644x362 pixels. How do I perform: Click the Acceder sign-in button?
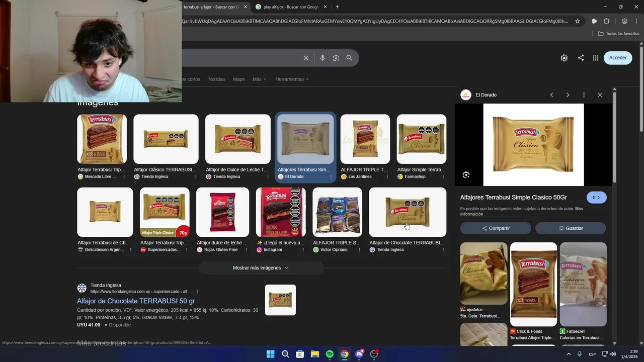click(618, 58)
